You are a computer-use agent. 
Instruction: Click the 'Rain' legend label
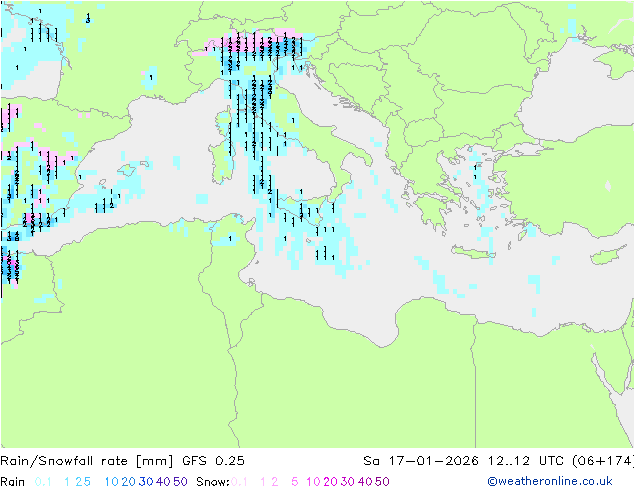click(13, 482)
